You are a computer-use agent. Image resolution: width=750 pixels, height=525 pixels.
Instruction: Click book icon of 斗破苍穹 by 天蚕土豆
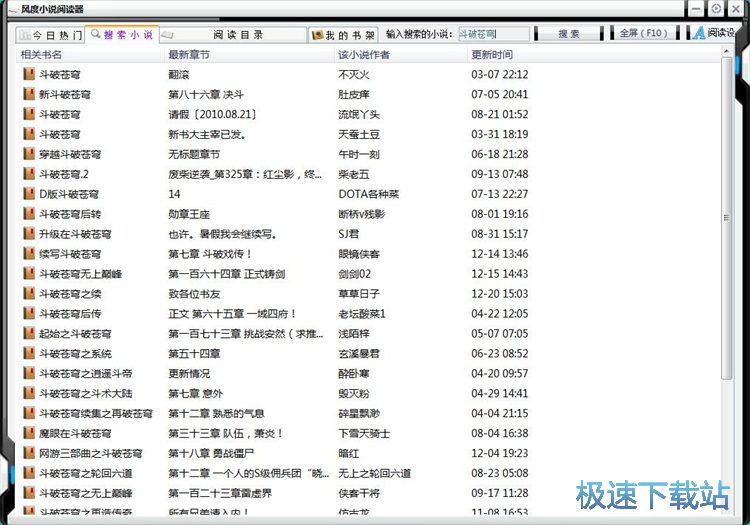29,134
